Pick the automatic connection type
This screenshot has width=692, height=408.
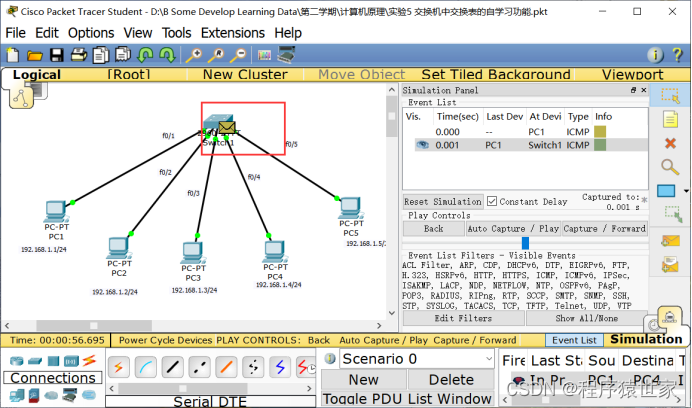click(118, 367)
